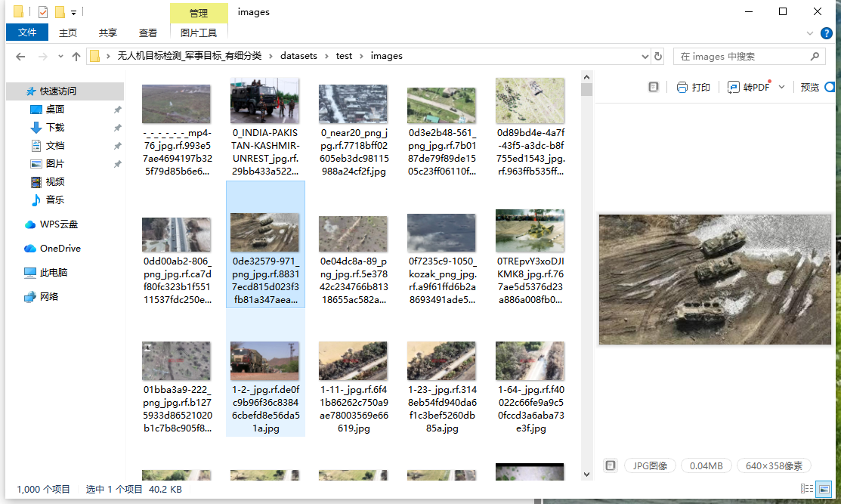841x504 pixels.
Task: Open 桌面 in the sidebar
Action: 54,110
